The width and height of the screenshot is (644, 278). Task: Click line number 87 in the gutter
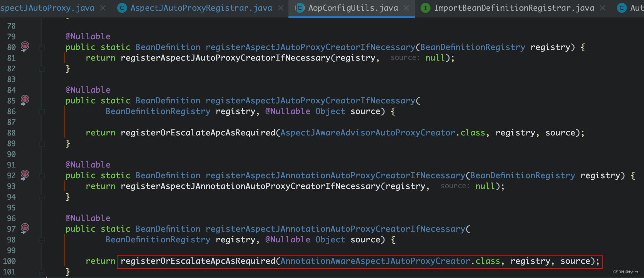(x=11, y=122)
